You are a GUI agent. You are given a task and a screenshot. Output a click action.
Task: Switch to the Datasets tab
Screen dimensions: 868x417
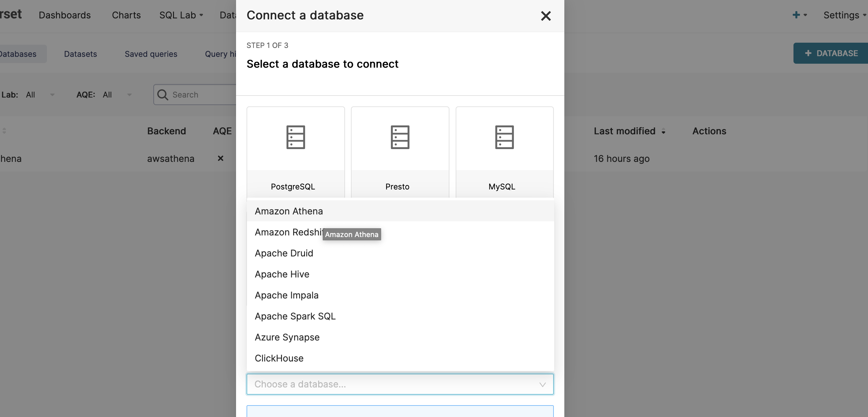coord(80,54)
